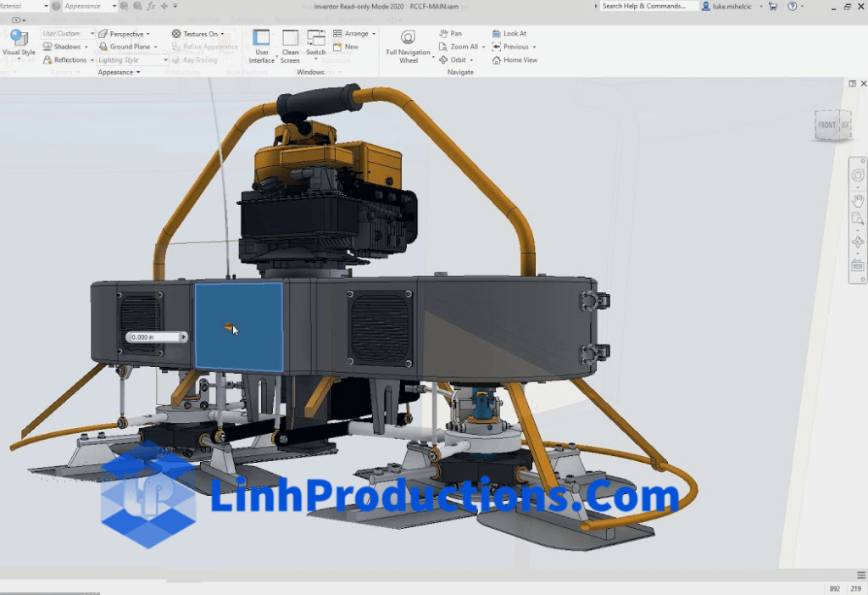This screenshot has height=595, width=868.
Task: Click the orbit icon in navigation bar
Action: point(858,242)
